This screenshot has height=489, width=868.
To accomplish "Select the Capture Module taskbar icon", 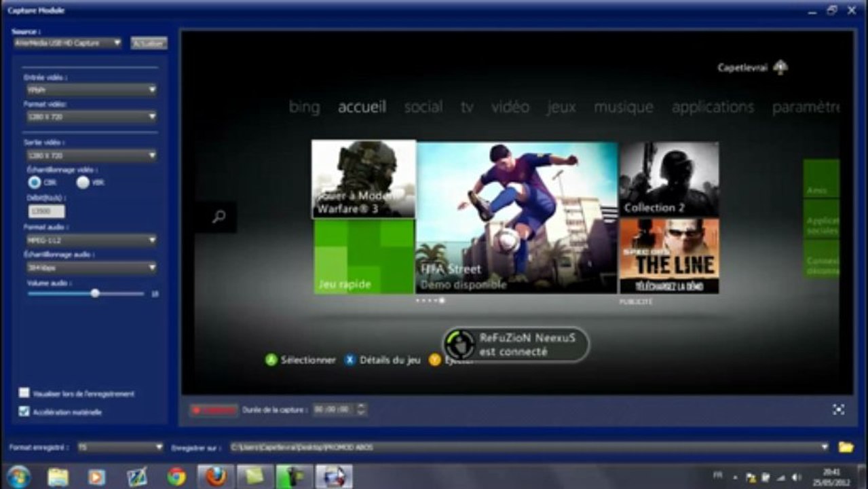I will 334,477.
